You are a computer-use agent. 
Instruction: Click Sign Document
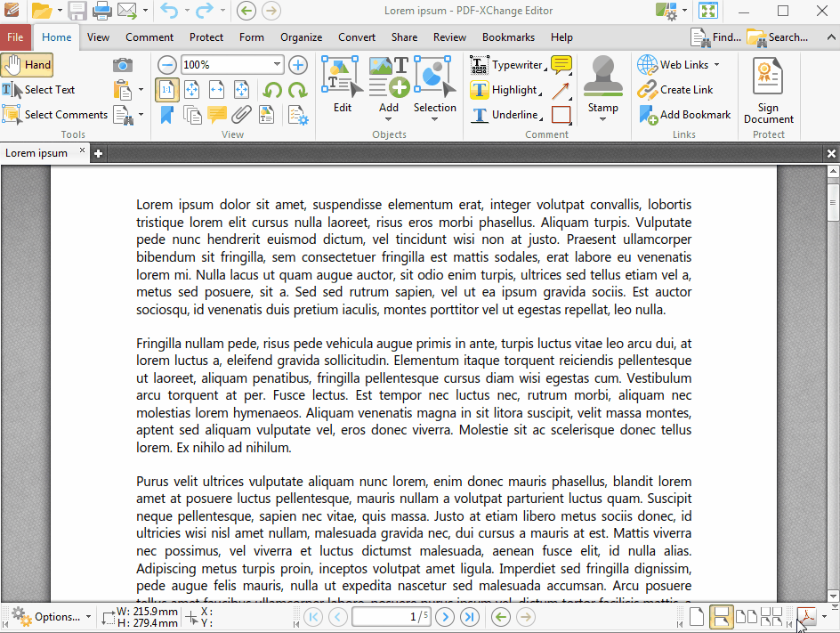768,91
